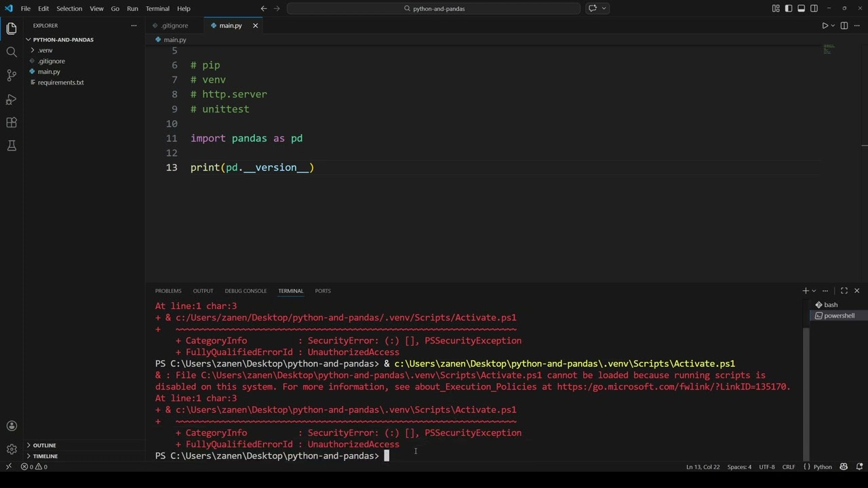Split the editor to the right
This screenshot has height=488, width=868.
point(844,26)
